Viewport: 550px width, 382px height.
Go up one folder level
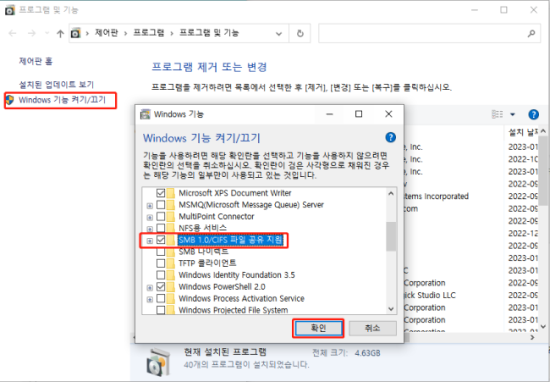60,33
